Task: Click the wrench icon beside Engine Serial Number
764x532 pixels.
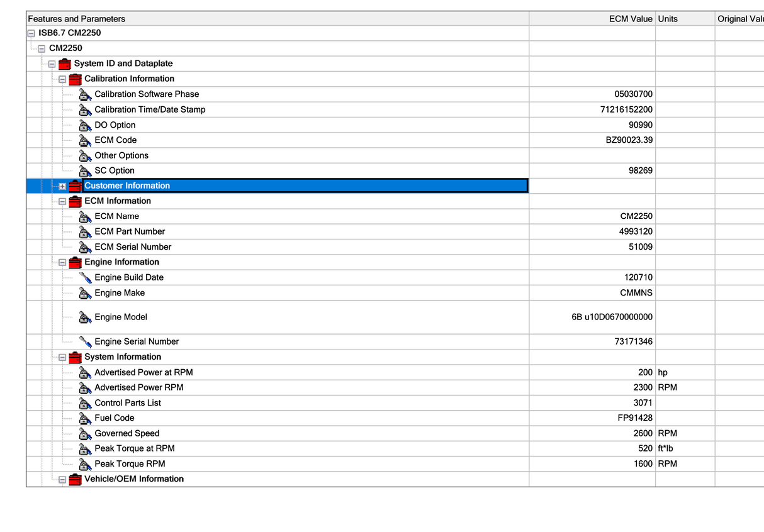Action: pyautogui.click(x=85, y=341)
